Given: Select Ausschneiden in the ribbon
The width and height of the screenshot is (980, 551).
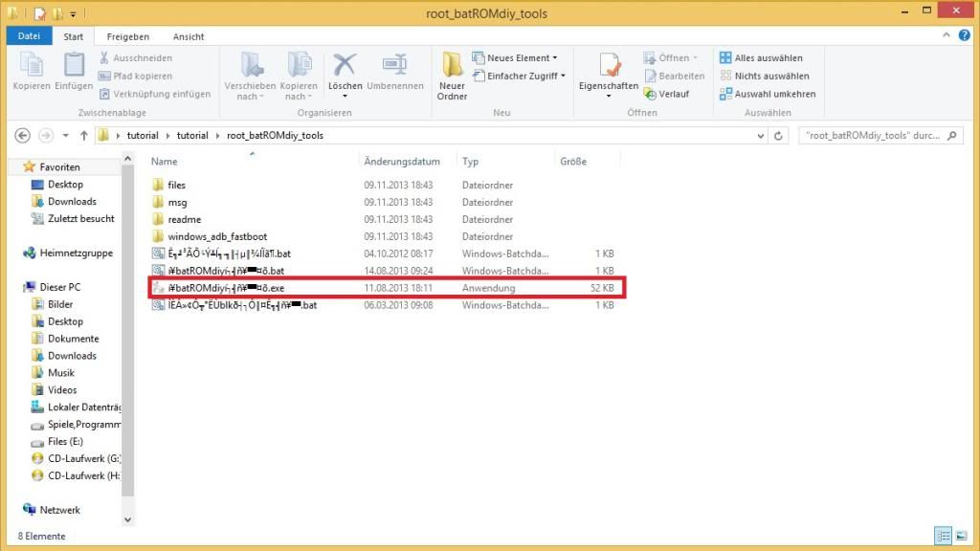Looking at the screenshot, I should coord(136,58).
